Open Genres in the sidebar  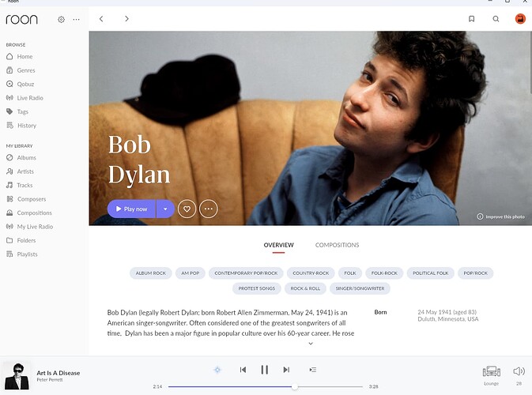click(26, 70)
